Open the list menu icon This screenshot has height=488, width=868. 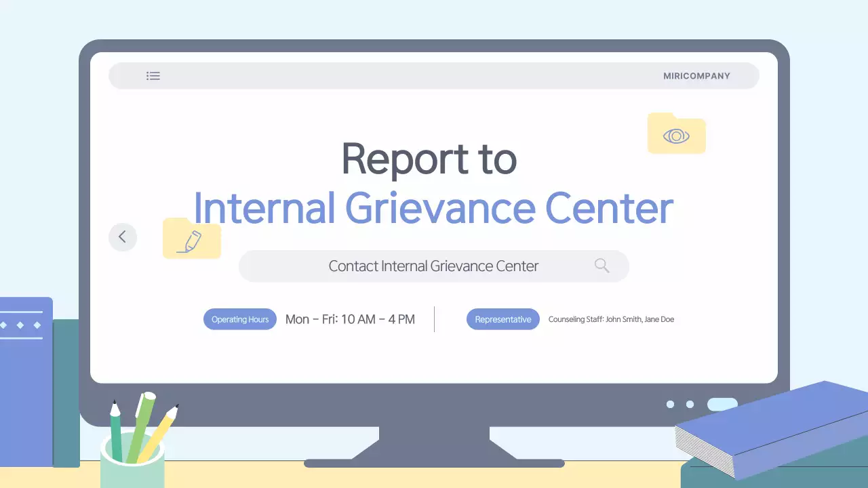click(153, 76)
